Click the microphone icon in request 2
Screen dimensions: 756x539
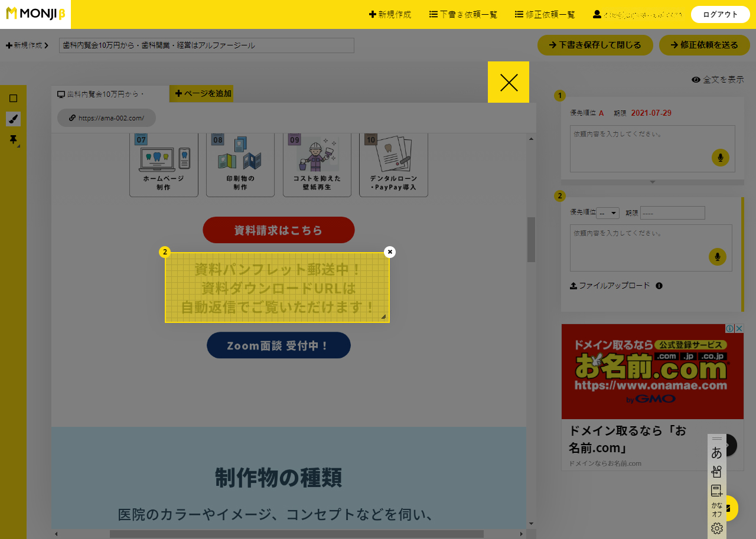(718, 257)
